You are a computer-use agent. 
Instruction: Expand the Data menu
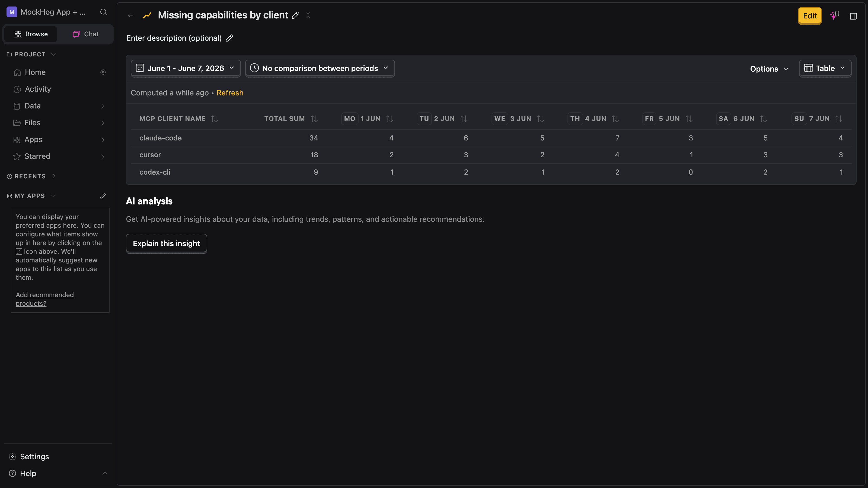(103, 106)
